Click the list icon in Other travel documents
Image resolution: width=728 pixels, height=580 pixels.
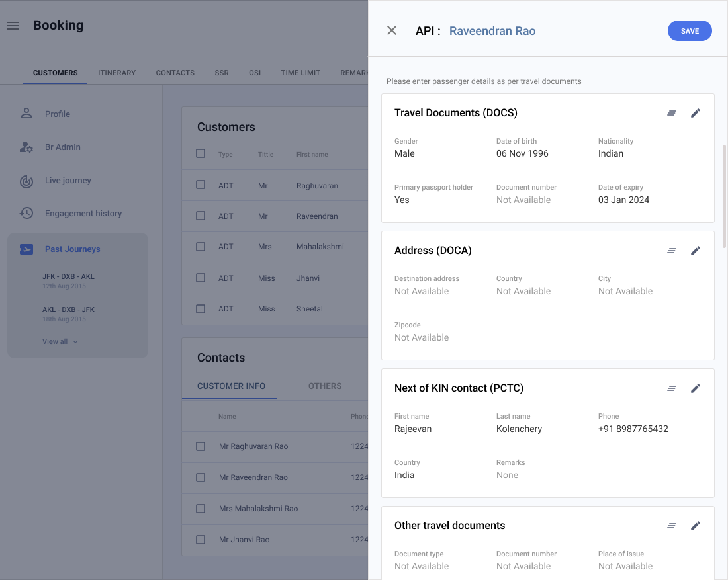tap(671, 526)
